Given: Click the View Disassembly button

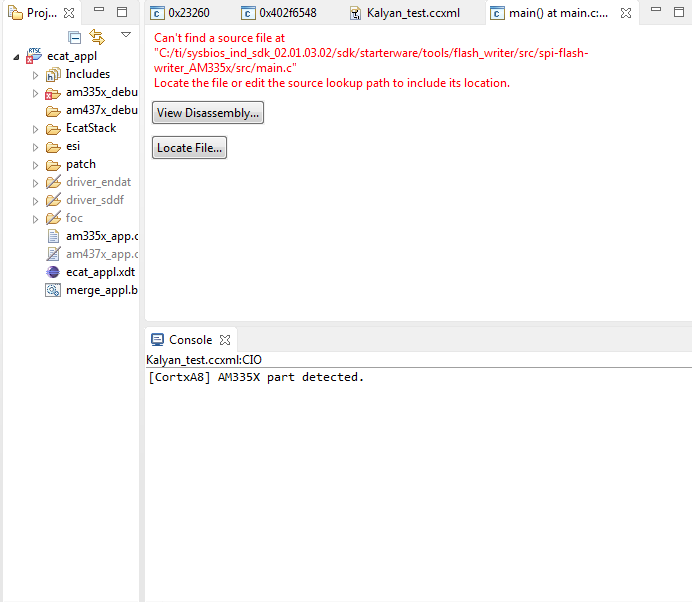Looking at the screenshot, I should tap(208, 113).
